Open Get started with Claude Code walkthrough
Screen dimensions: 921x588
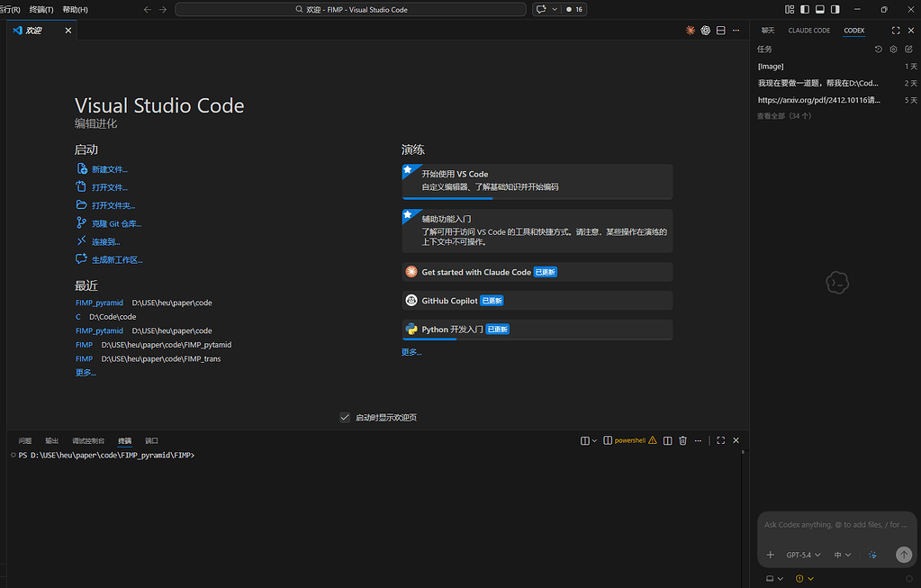tap(537, 272)
